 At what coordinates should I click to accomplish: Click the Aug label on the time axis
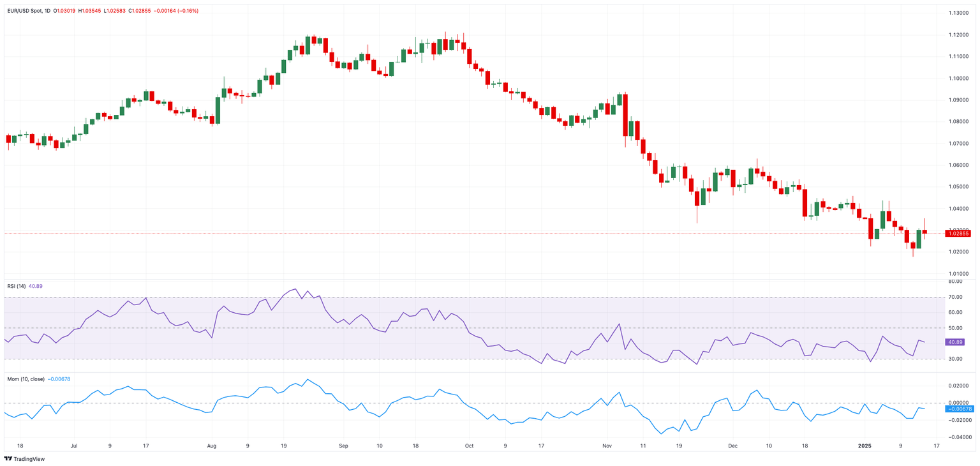[x=212, y=446]
